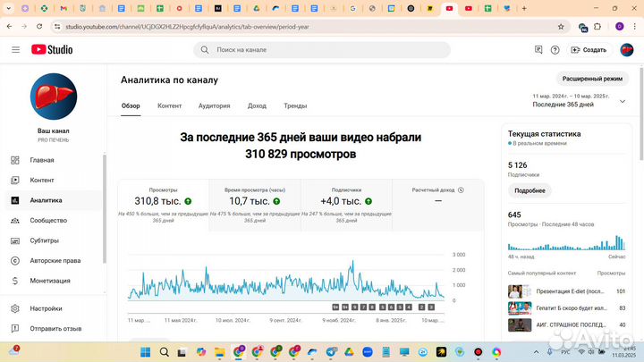Click the browser address bar URL
644x362 pixels.
click(187, 27)
